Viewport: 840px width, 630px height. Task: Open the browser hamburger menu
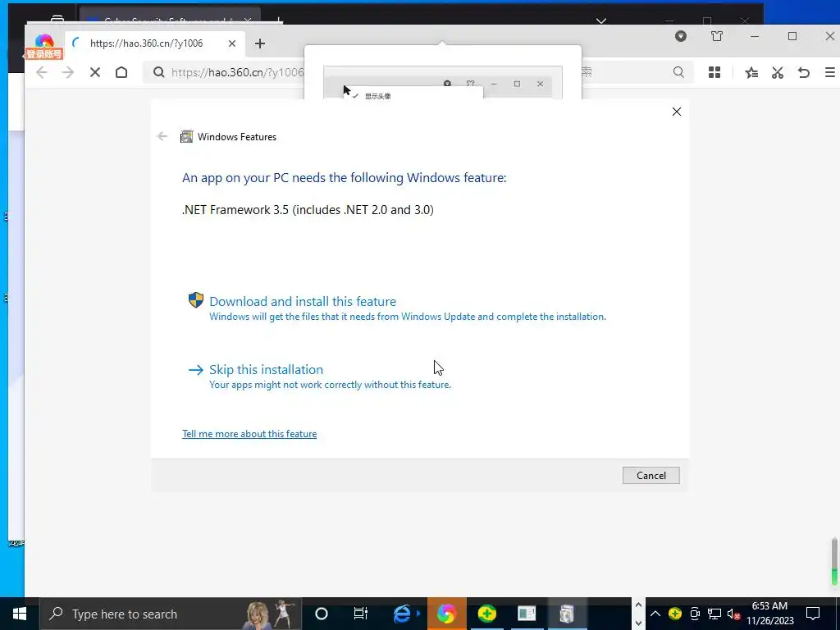[830, 72]
